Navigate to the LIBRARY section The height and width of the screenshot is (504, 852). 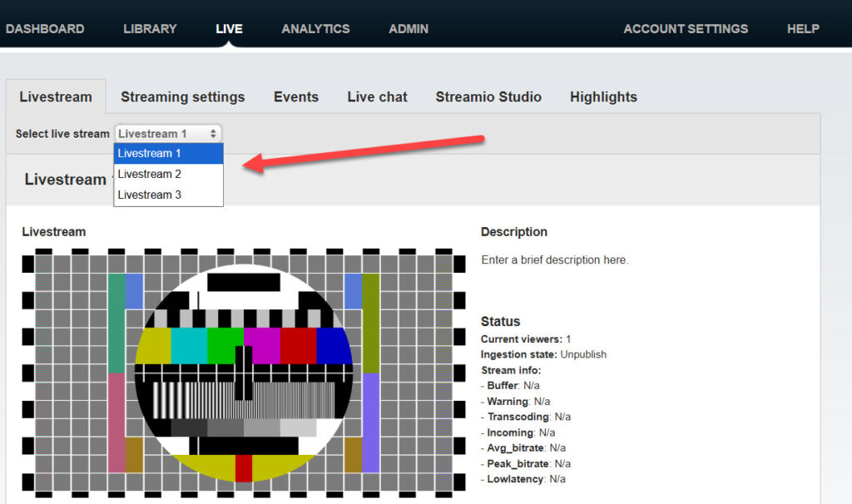[x=150, y=28]
